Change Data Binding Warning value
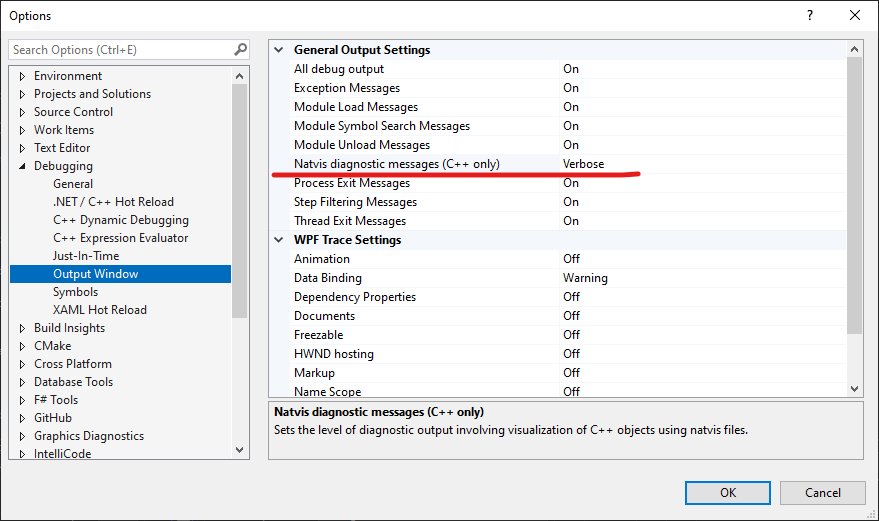The height and width of the screenshot is (521, 879). click(700, 278)
